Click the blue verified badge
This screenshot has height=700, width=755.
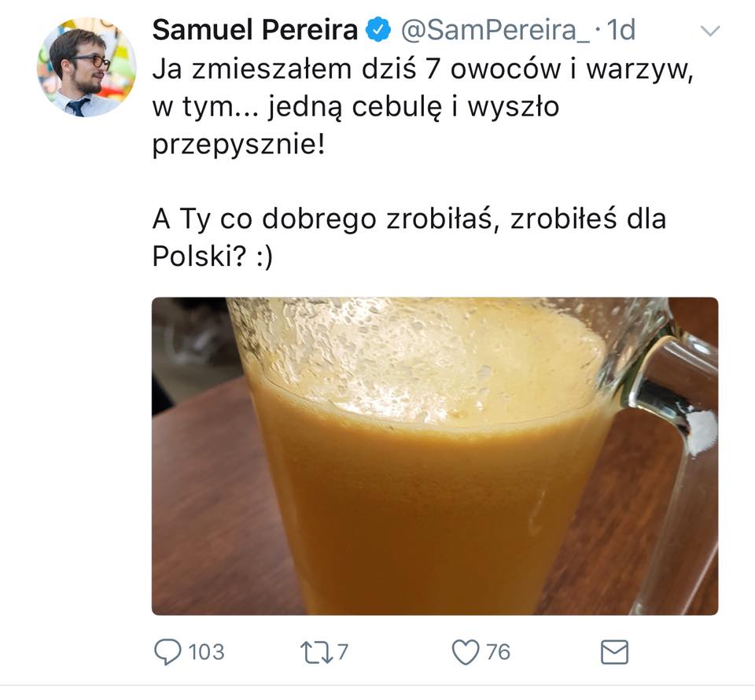click(378, 30)
